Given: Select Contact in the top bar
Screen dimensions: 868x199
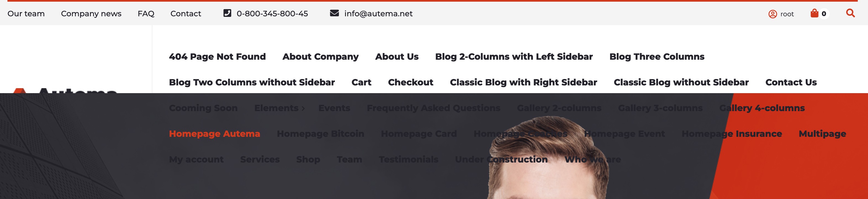Looking at the screenshot, I should click(186, 14).
